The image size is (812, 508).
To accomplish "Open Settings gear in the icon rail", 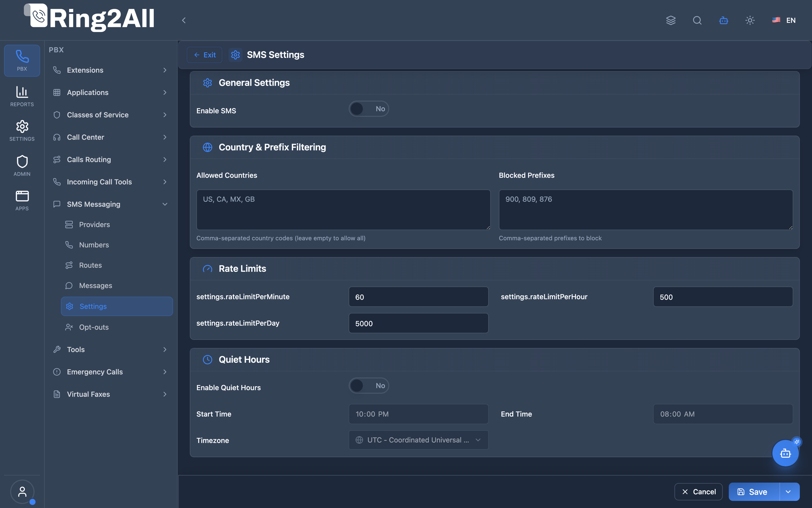I will point(22,130).
